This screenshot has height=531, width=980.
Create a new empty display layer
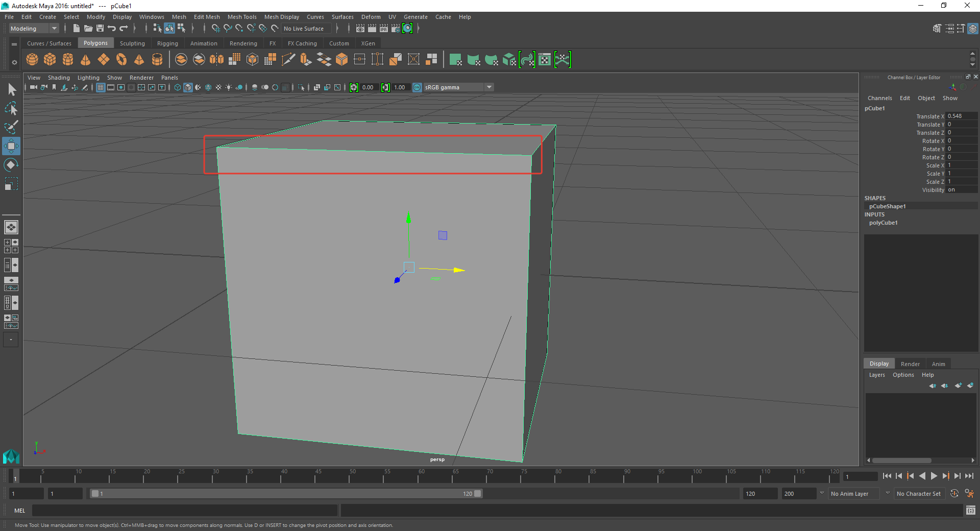(x=958, y=385)
